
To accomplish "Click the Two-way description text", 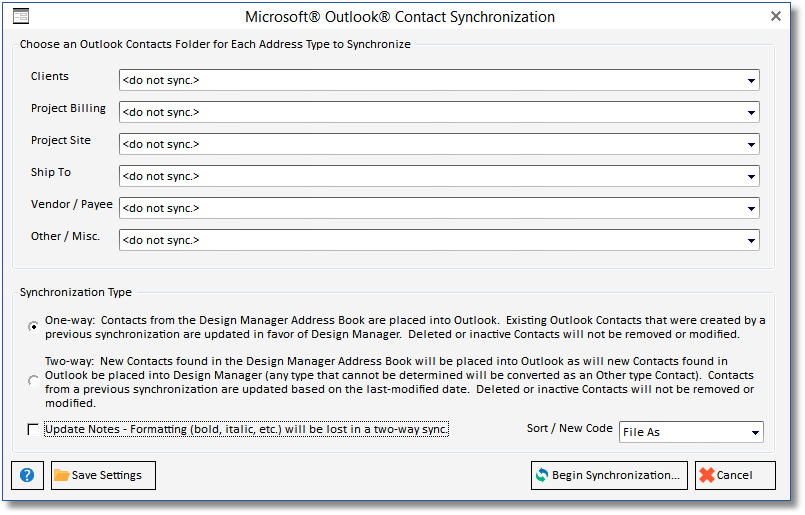I will [x=399, y=383].
